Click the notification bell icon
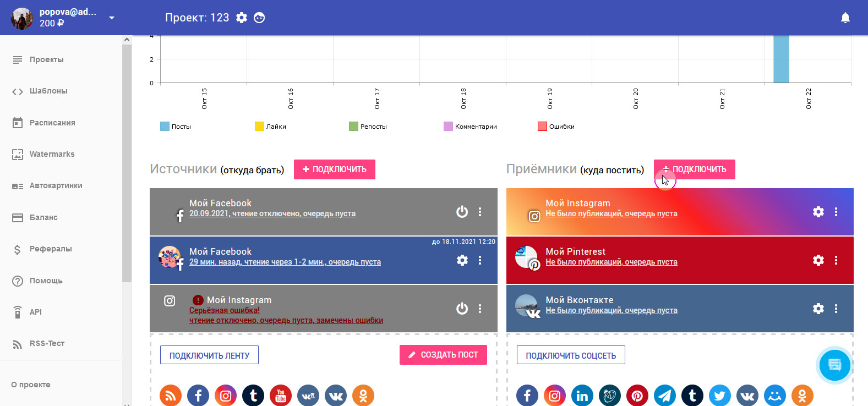Image resolution: width=868 pixels, height=406 pixels. point(845,18)
